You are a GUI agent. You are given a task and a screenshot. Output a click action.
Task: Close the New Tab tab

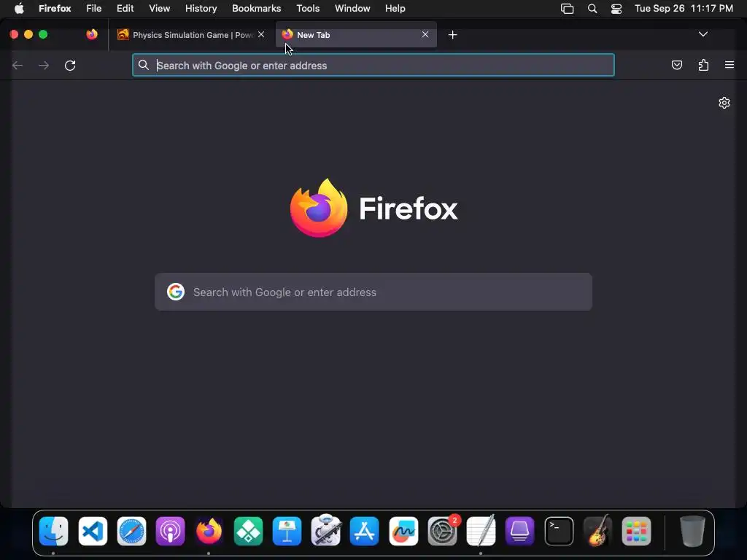click(x=425, y=34)
